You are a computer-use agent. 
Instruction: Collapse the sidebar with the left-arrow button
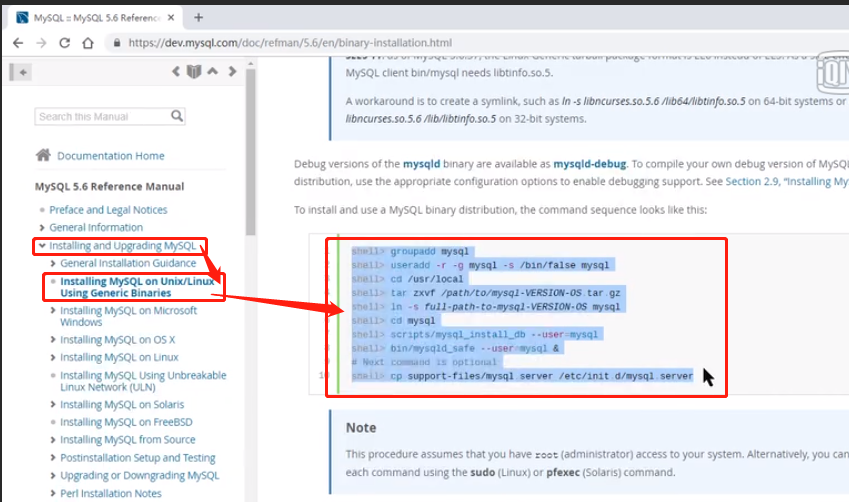(21, 72)
